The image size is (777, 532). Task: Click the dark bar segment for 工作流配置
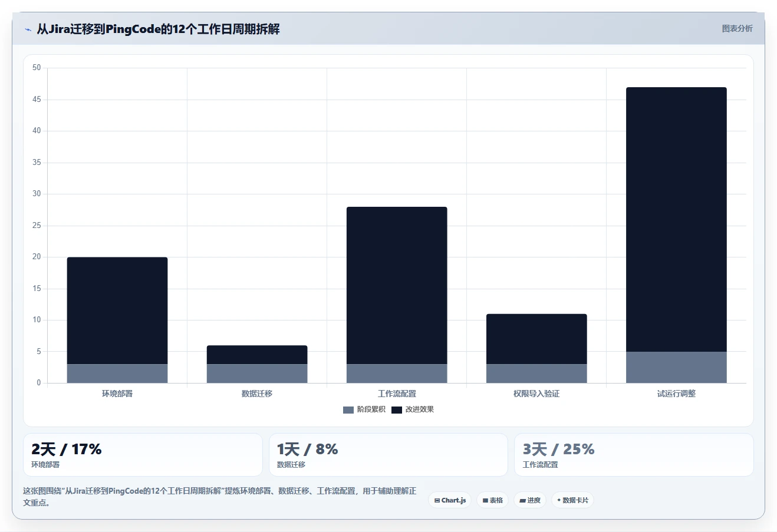(x=397, y=285)
